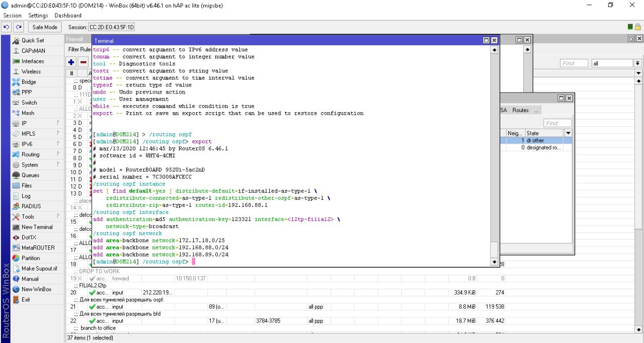Open Mesh menu

[x=28, y=113]
